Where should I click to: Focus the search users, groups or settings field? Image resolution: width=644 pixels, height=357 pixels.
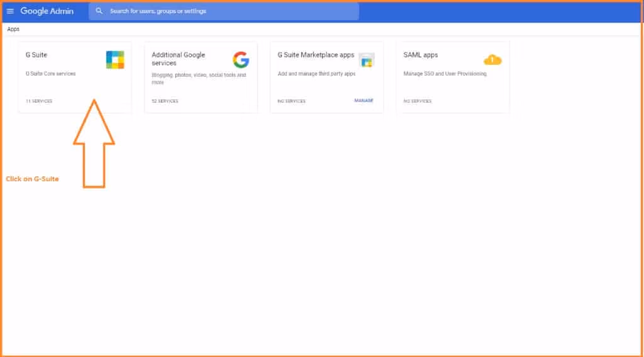[226, 11]
